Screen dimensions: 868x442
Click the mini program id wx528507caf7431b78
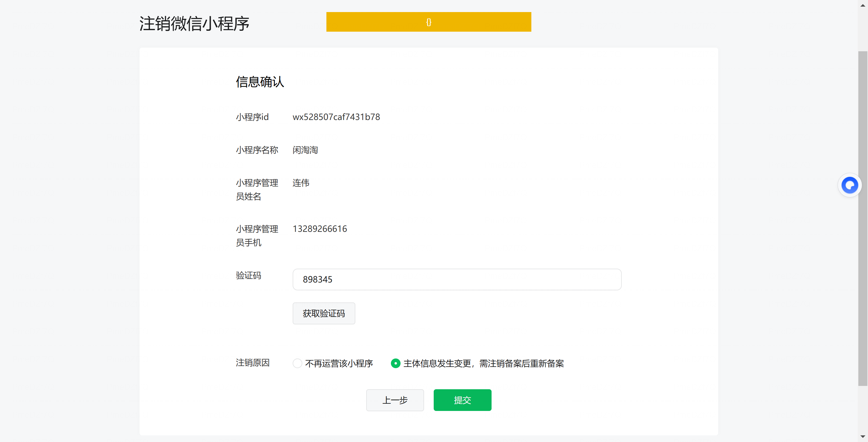(336, 117)
